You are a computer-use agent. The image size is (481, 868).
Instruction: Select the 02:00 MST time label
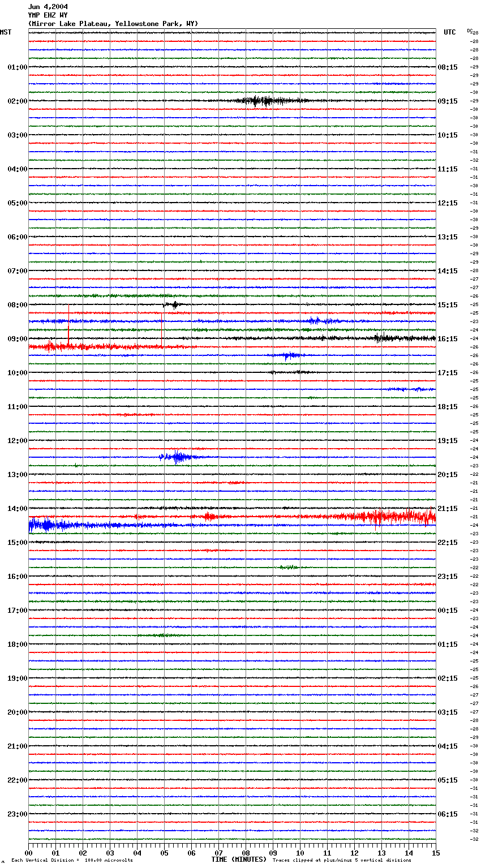click(18, 101)
